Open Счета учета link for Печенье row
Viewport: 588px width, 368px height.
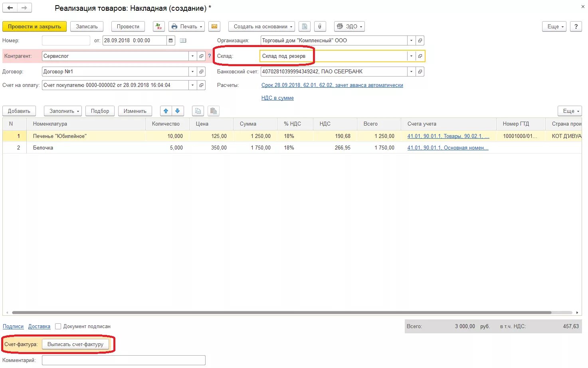click(x=448, y=136)
